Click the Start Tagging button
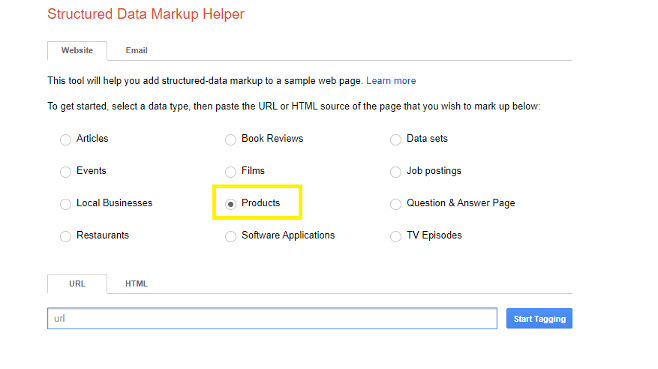Image resolution: width=658 pixels, height=369 pixels. [x=539, y=319]
